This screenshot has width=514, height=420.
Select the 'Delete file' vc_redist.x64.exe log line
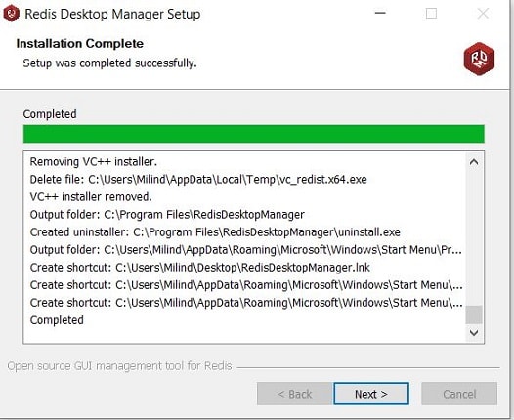(x=198, y=180)
